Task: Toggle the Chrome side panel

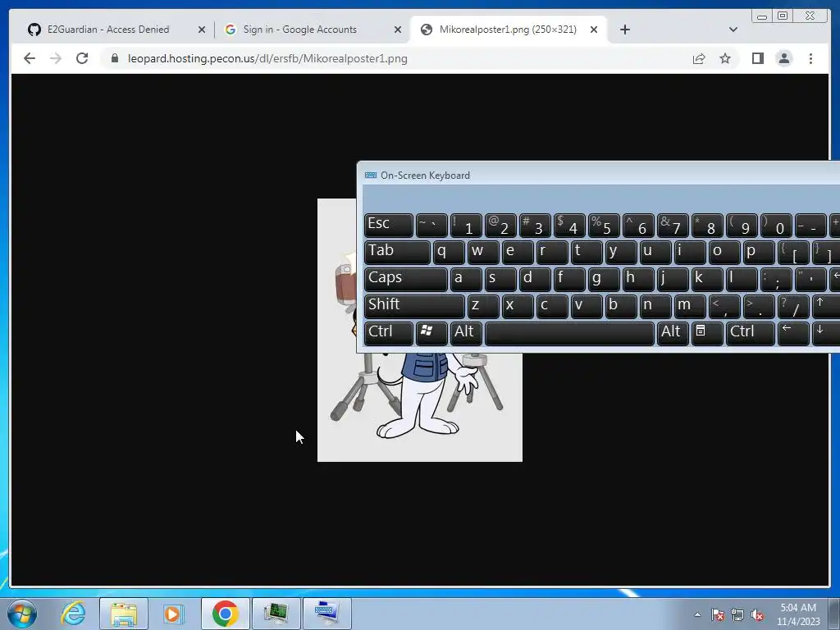Action: pos(757,58)
